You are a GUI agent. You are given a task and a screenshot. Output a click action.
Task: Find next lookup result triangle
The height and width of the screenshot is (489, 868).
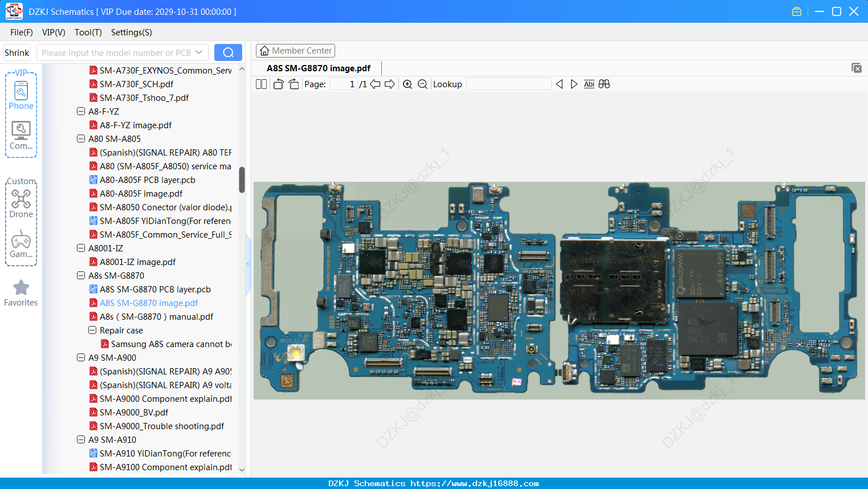pos(574,84)
